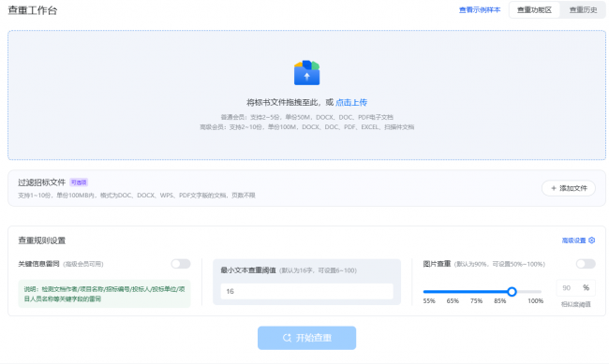Enable the 图片查重 switch
609x364 pixels.
point(586,264)
